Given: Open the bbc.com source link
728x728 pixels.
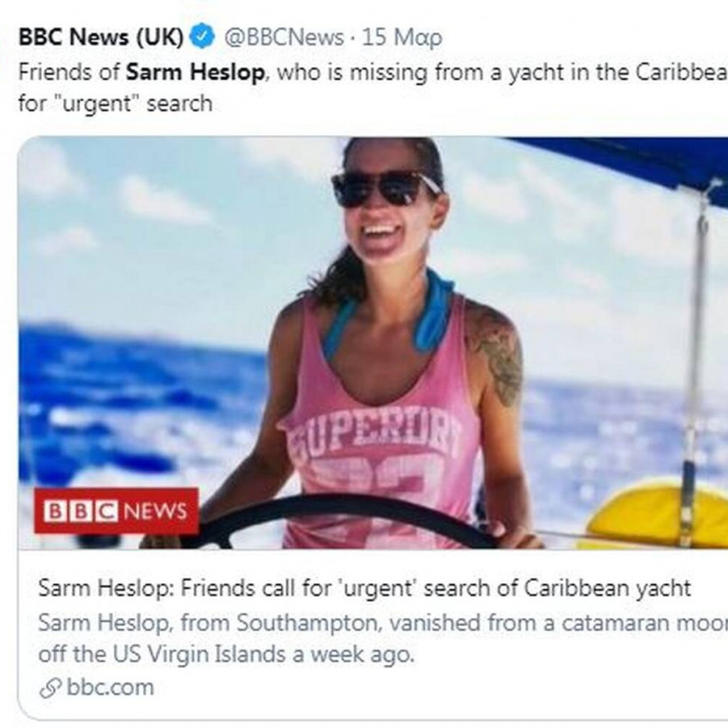Looking at the screenshot, I should tap(108, 687).
